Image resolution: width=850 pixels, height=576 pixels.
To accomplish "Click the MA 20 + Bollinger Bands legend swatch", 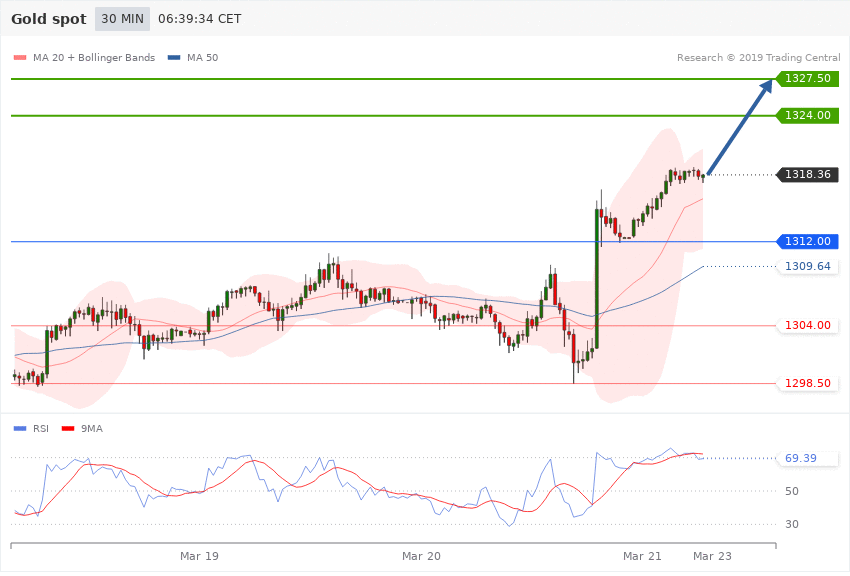I will (20, 57).
